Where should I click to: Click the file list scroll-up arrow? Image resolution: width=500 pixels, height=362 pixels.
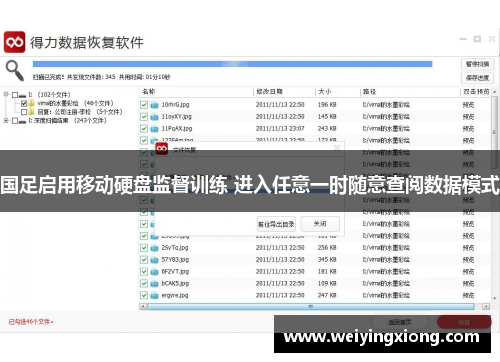[x=495, y=91]
